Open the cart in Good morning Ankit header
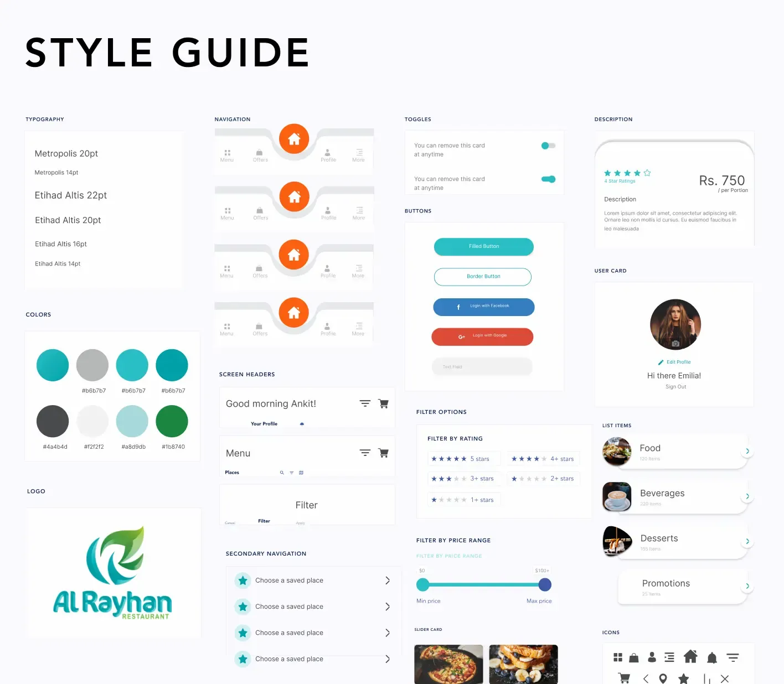 383,403
